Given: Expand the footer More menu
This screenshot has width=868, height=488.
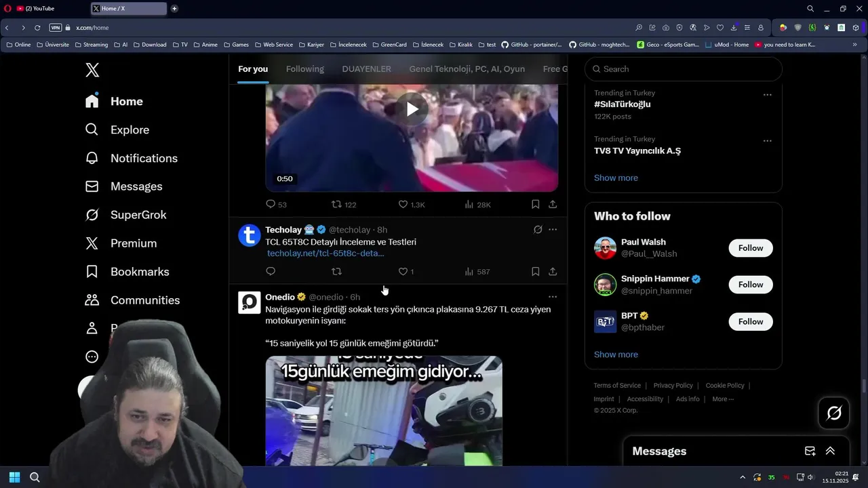Looking at the screenshot, I should click(723, 399).
